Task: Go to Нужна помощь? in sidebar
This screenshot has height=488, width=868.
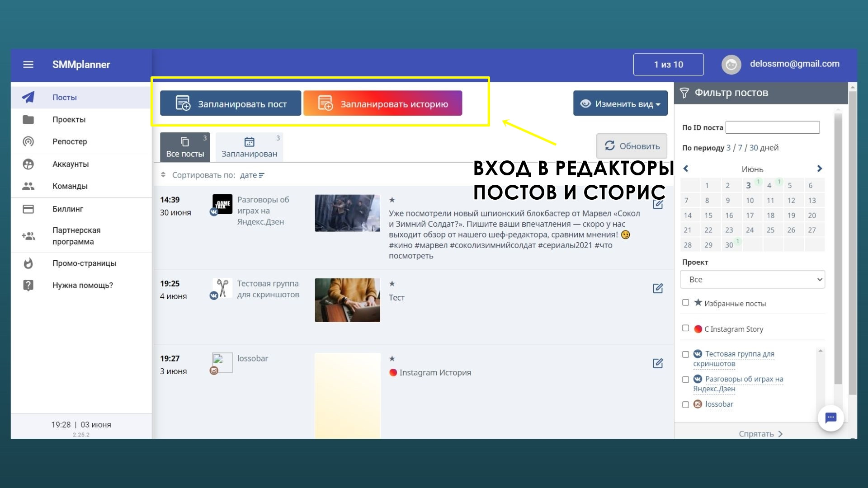Action: point(81,285)
